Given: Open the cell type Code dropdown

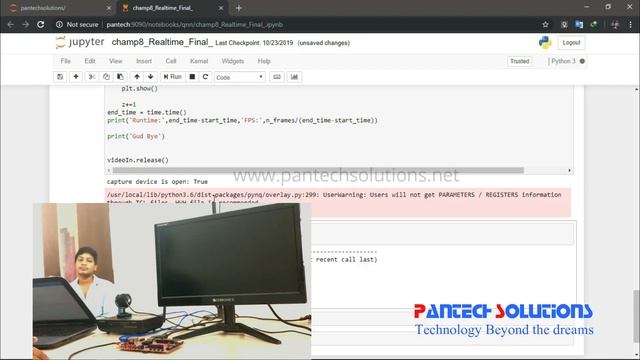Looking at the screenshot, I should (x=240, y=77).
